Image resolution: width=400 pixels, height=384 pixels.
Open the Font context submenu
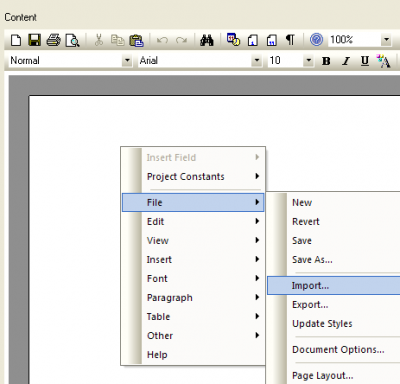click(x=193, y=278)
